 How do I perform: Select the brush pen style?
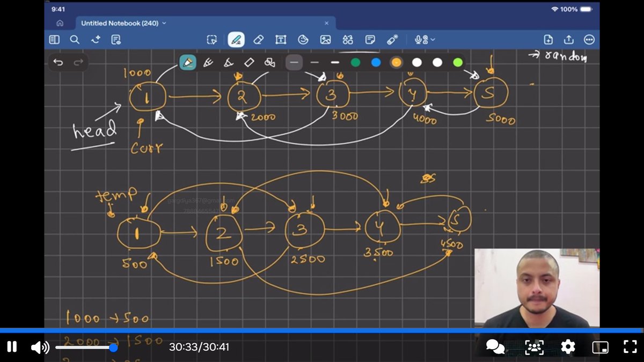[229, 63]
